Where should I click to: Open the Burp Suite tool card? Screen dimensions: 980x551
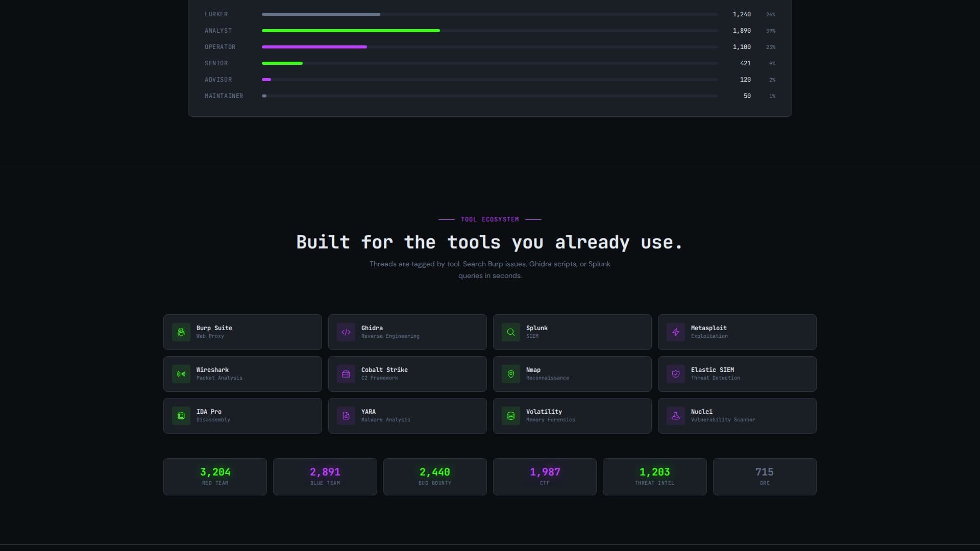point(242,332)
